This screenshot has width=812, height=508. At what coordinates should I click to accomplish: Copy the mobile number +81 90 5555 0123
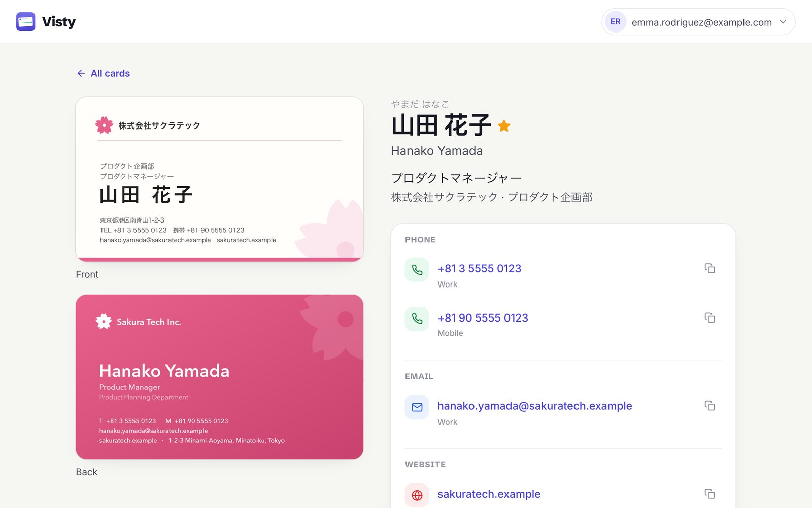(709, 317)
